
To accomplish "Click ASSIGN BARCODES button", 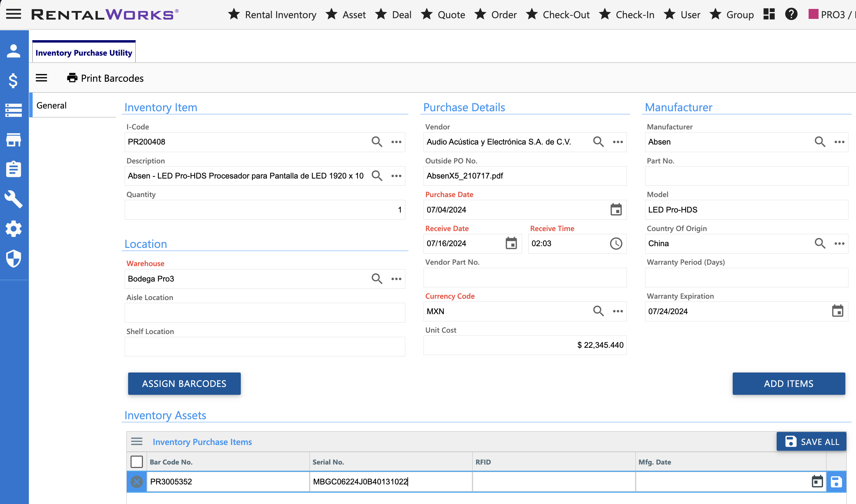I will pyautogui.click(x=184, y=383).
